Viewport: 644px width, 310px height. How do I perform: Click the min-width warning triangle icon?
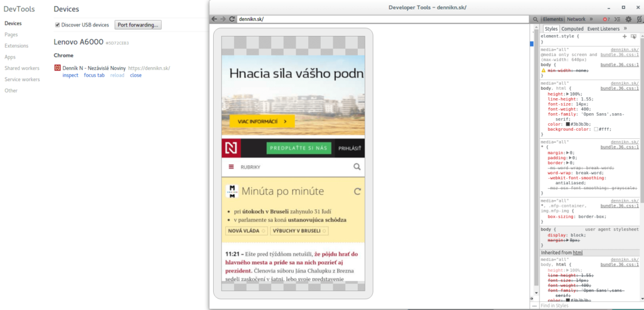pyautogui.click(x=543, y=70)
